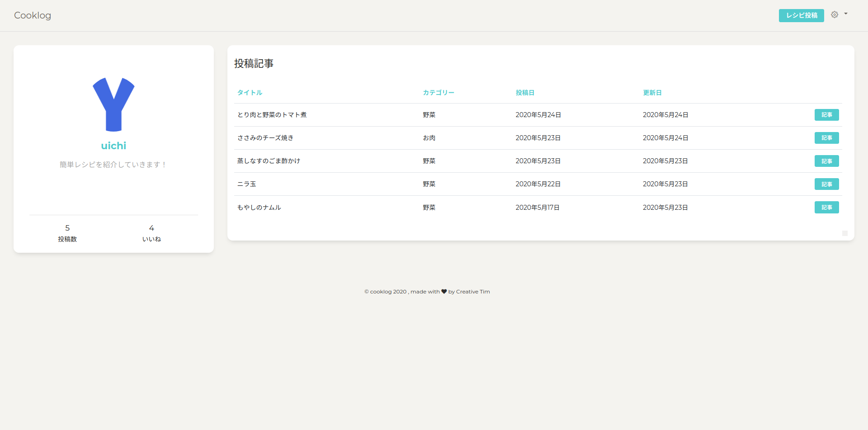Click the blue Y profile avatar
Screen dimensions: 868x430
[113, 104]
